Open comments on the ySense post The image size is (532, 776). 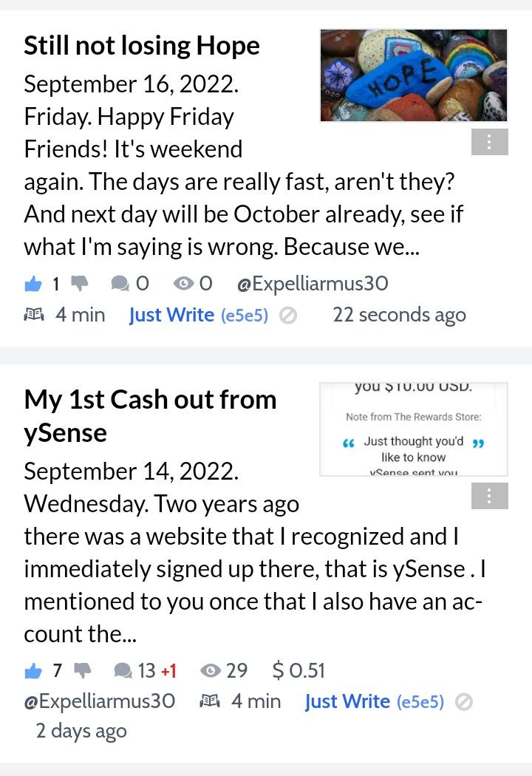pos(123,671)
